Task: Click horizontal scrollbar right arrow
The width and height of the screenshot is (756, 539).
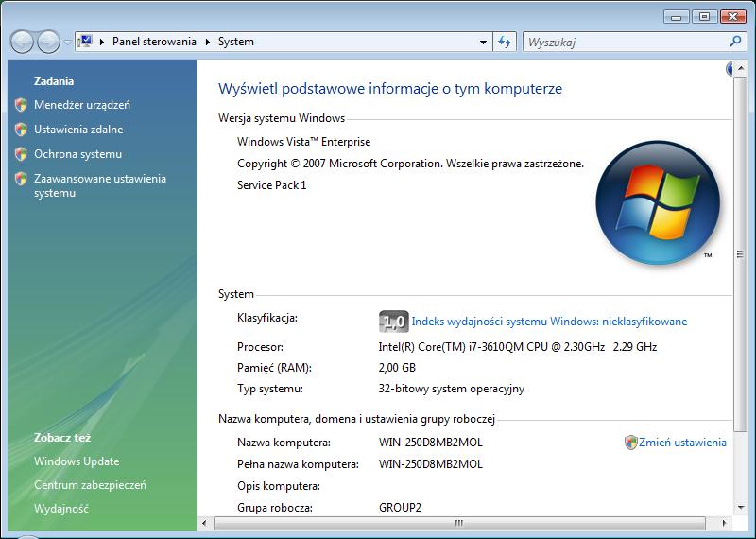Action: click(723, 523)
